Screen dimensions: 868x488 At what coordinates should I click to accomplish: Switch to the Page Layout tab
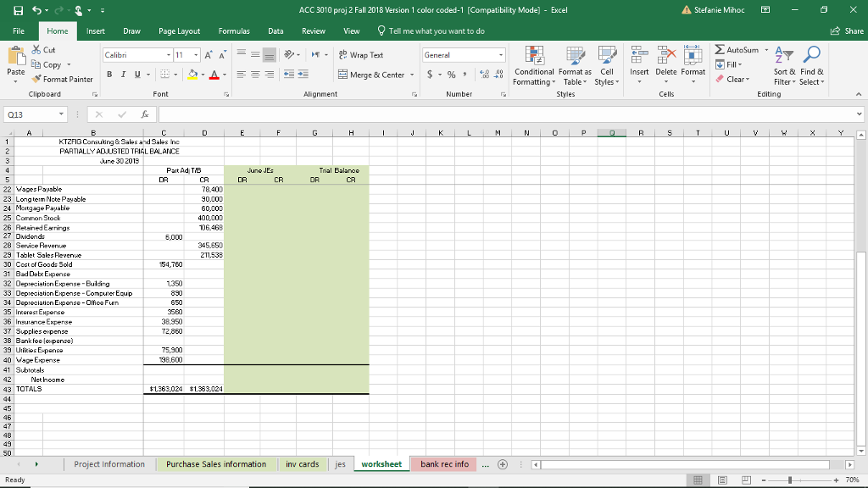point(180,31)
